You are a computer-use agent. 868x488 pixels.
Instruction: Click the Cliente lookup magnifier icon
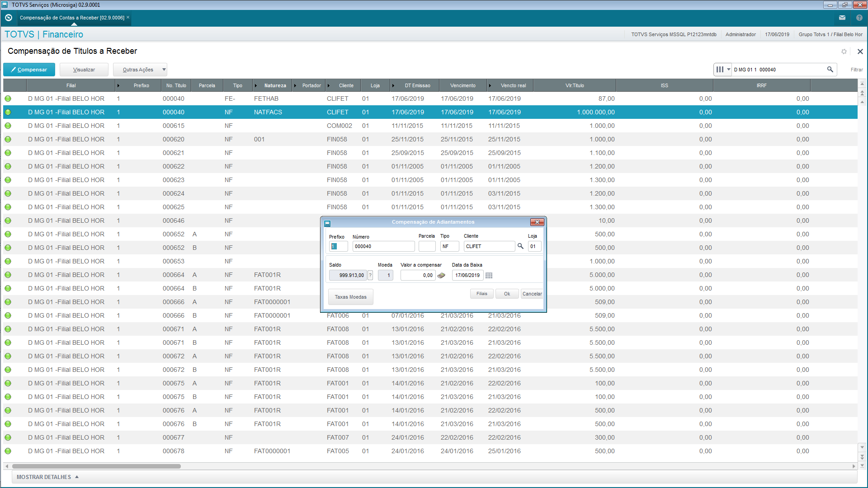(x=520, y=246)
